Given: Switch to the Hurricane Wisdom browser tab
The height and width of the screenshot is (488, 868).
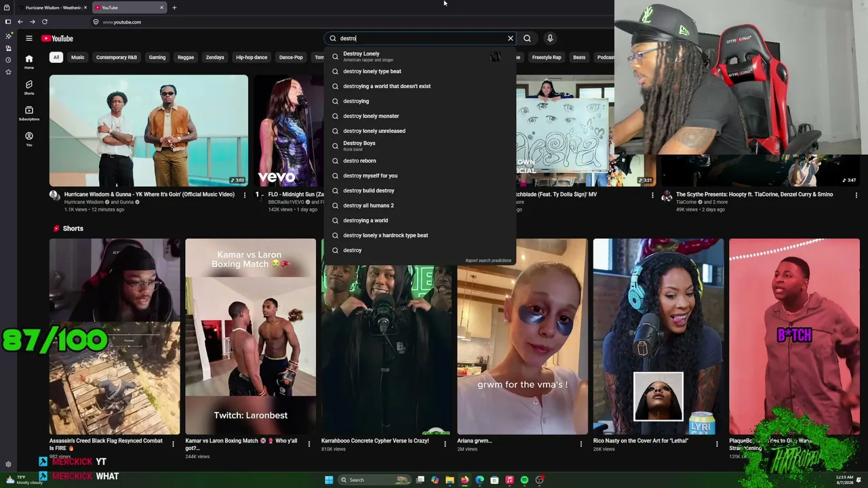Looking at the screenshot, I should click(53, 7).
